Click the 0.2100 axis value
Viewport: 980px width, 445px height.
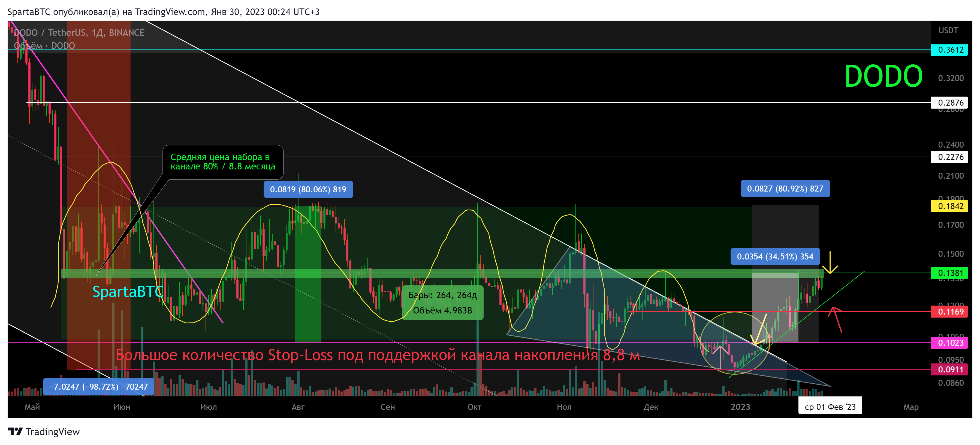951,176
